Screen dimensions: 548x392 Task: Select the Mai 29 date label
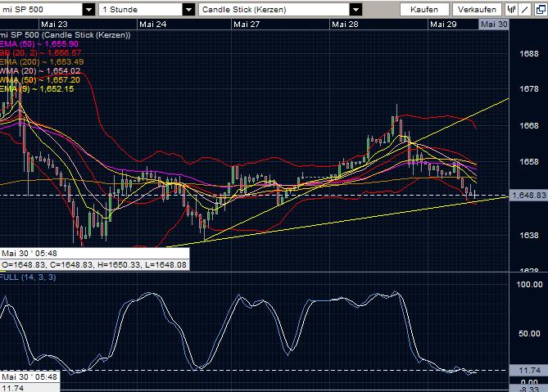click(x=443, y=24)
